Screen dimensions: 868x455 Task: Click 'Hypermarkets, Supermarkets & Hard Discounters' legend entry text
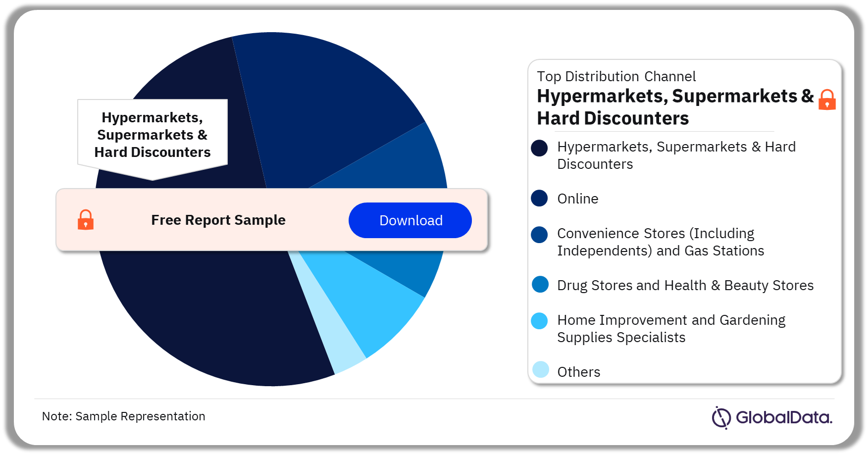[x=676, y=155]
